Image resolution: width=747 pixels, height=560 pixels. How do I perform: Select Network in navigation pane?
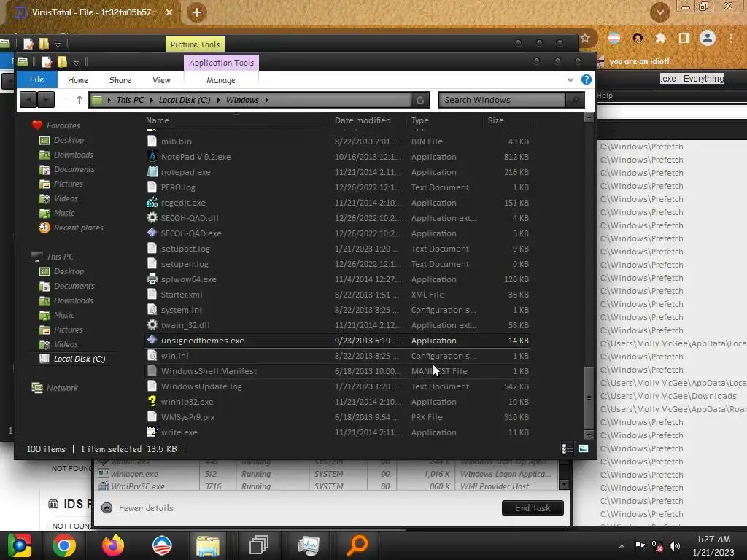[x=62, y=388]
